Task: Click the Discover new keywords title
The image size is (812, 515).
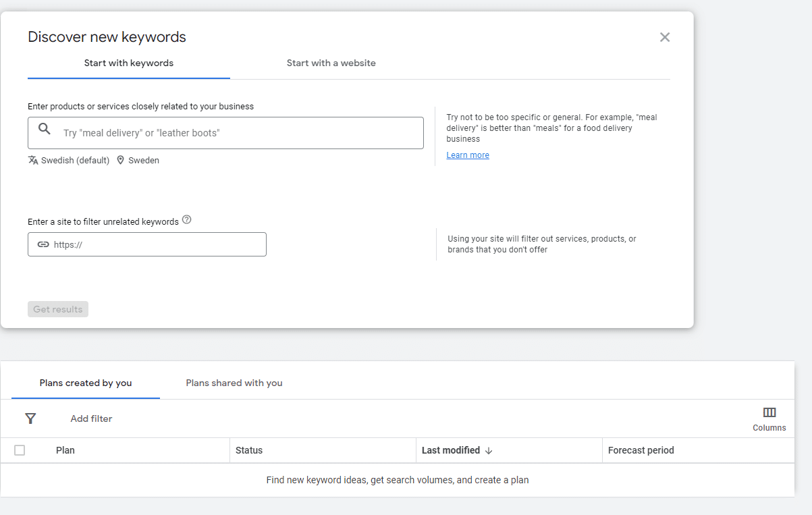Action: [107, 37]
